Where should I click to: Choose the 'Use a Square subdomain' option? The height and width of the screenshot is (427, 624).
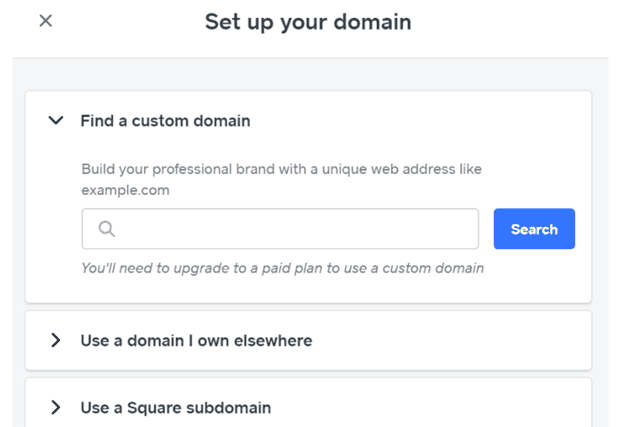coord(175,407)
